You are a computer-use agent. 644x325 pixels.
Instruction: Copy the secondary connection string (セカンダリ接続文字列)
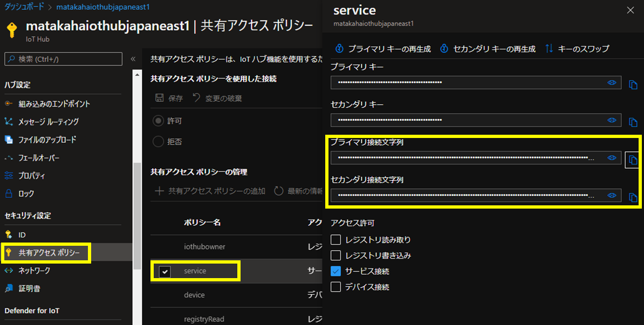tap(633, 198)
